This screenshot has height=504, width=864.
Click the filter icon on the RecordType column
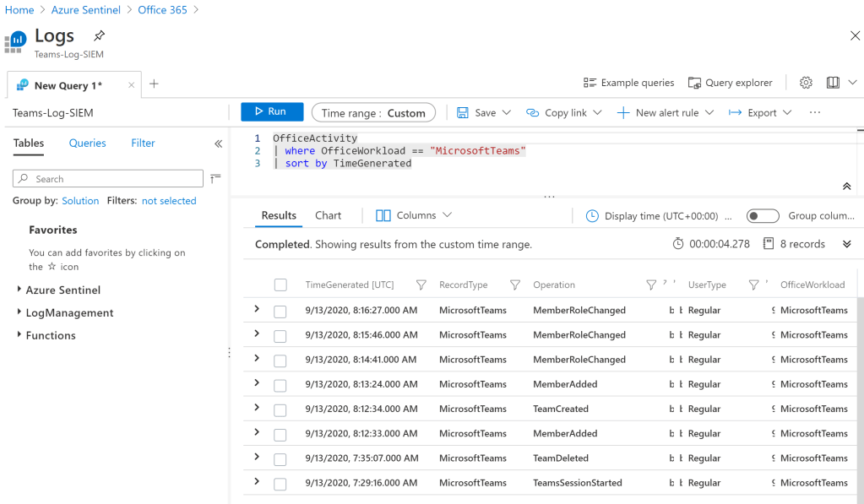514,285
